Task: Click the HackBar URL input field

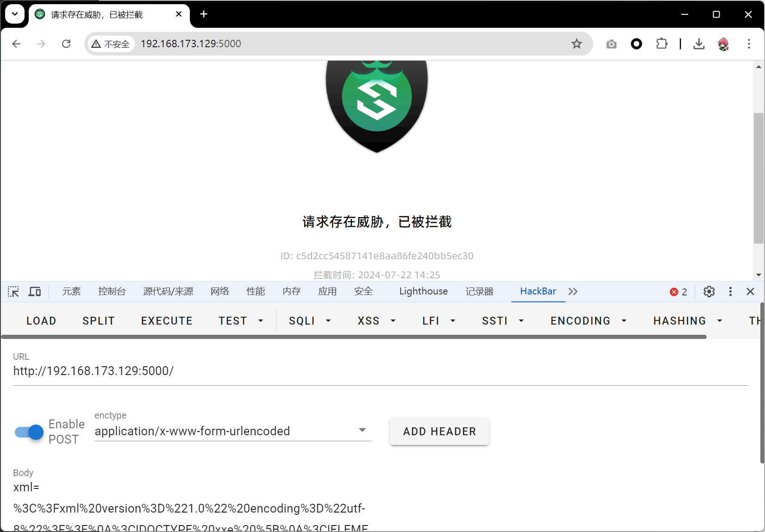Action: pos(380,371)
